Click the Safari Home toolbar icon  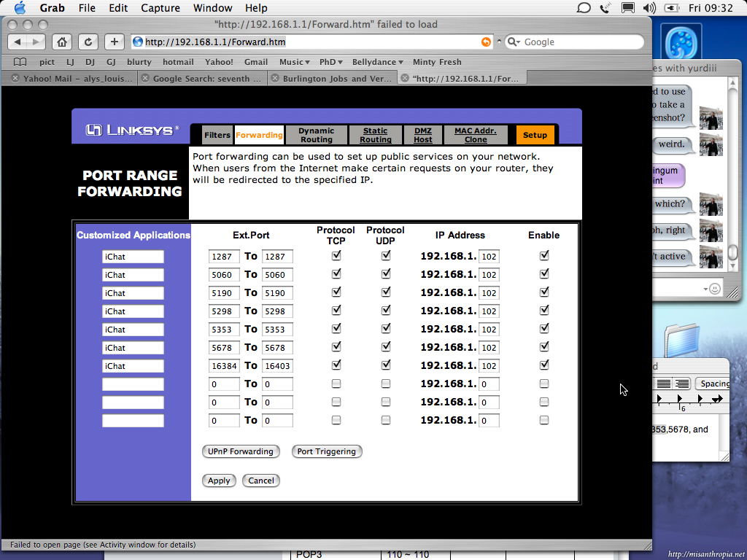(x=63, y=42)
